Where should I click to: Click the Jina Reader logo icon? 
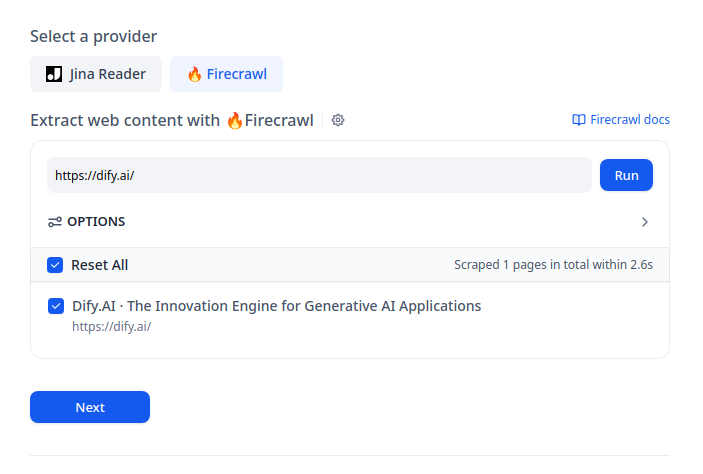[54, 74]
